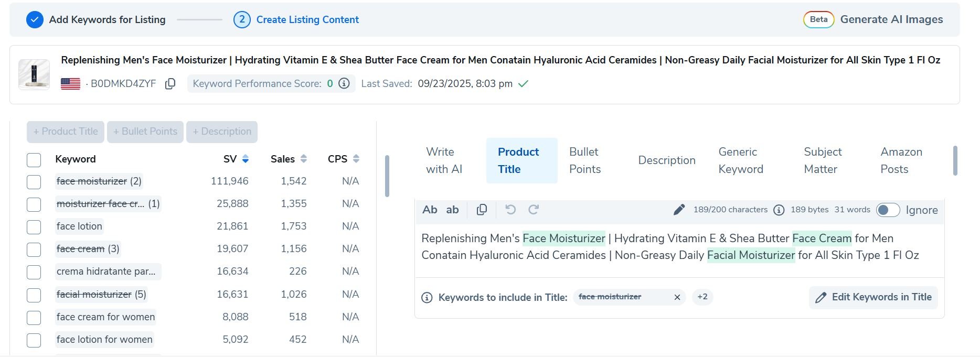This screenshot has width=980, height=358.
Task: Remove the face moisturizer keyword chip
Action: (x=677, y=297)
